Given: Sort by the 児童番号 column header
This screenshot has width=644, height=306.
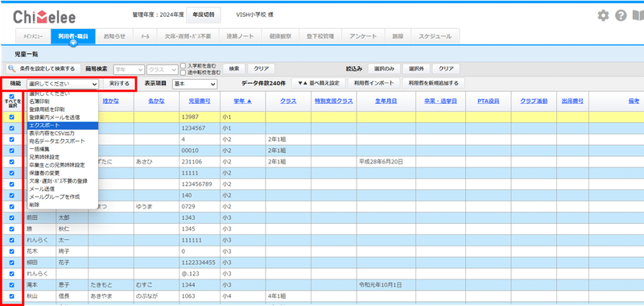Looking at the screenshot, I should pos(199,101).
